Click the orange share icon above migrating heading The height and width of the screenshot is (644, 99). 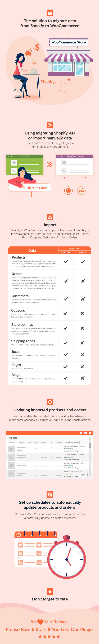point(50,125)
